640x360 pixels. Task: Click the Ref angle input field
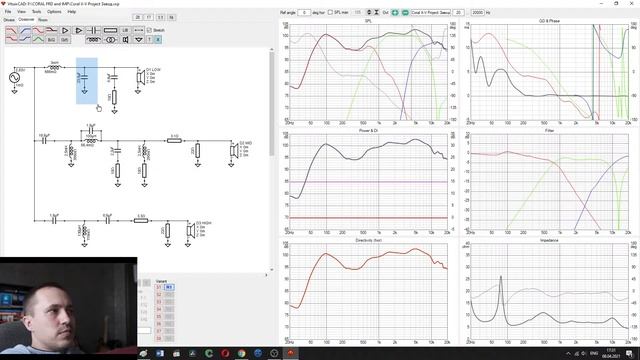pos(304,13)
